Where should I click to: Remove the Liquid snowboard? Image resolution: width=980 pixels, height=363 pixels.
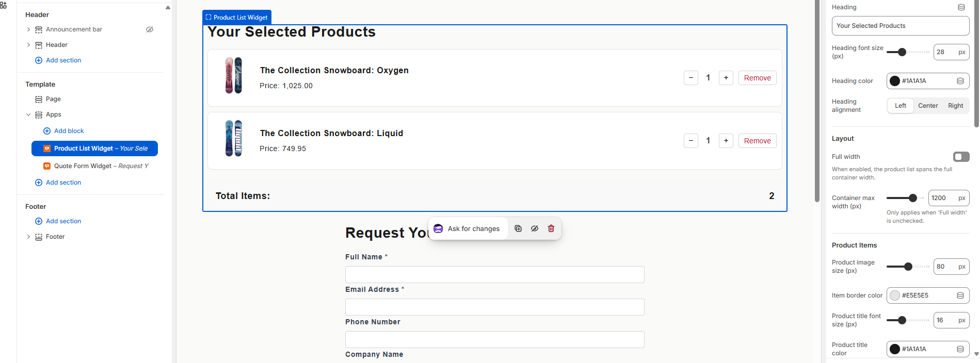pos(757,141)
